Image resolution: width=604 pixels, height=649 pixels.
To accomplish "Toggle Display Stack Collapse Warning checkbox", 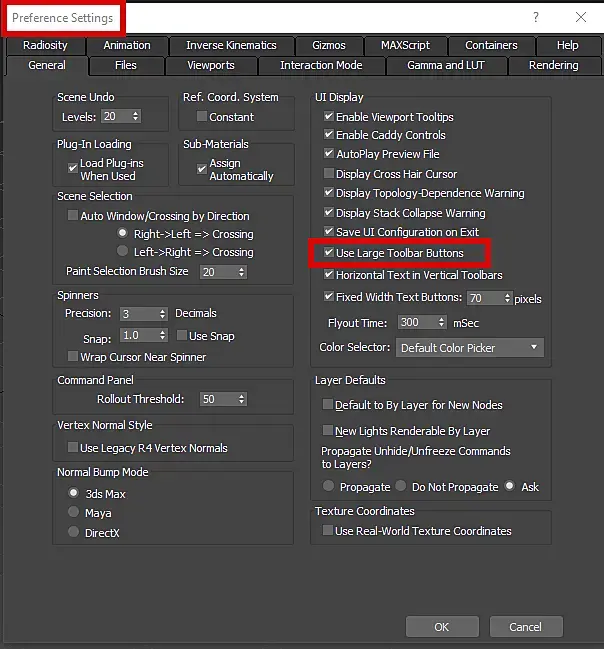I will pos(329,212).
